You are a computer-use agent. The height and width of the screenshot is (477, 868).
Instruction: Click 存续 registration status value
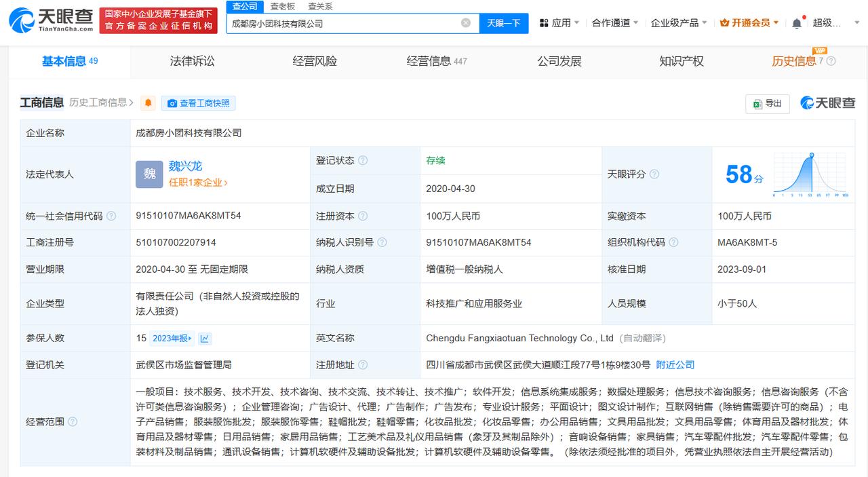[435, 161]
